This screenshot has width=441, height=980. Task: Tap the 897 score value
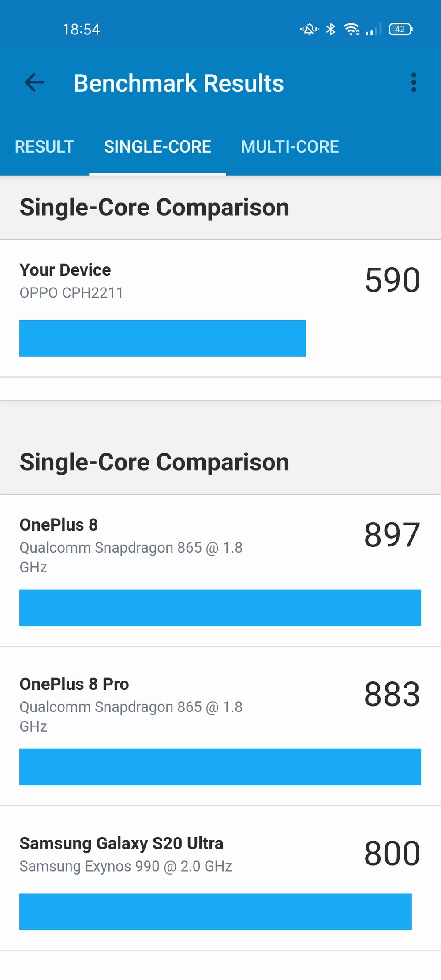pyautogui.click(x=392, y=535)
